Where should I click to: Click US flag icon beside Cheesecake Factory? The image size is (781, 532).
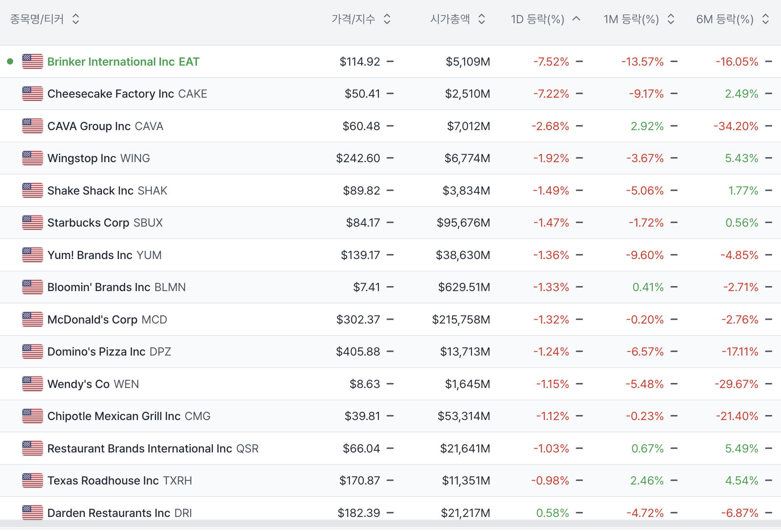(x=32, y=93)
